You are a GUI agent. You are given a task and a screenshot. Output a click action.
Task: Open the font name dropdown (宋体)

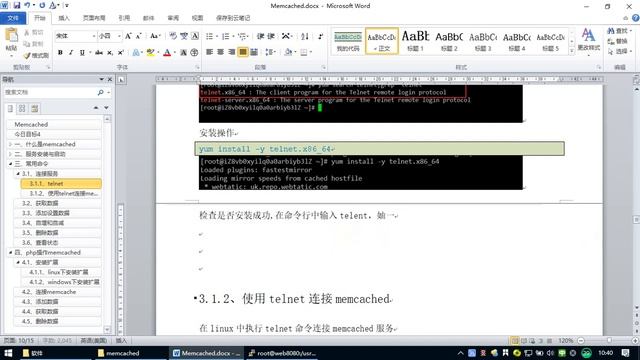pyautogui.click(x=94, y=36)
